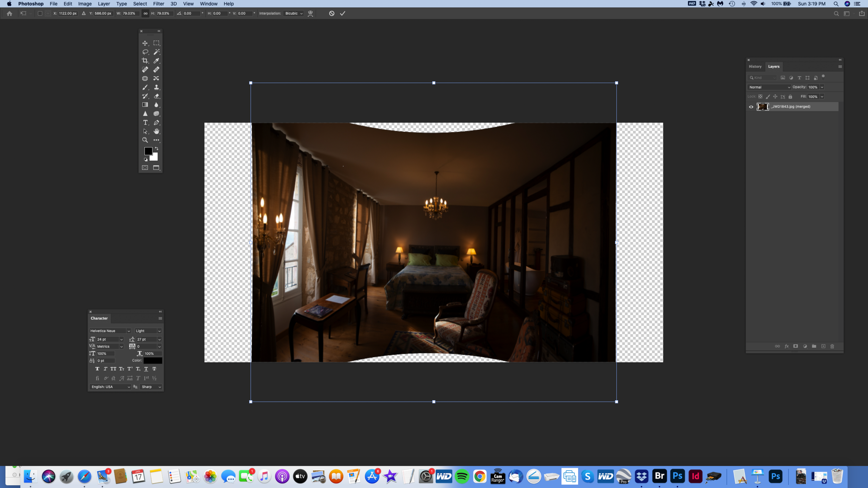Select the Lasso tool

[x=145, y=52]
